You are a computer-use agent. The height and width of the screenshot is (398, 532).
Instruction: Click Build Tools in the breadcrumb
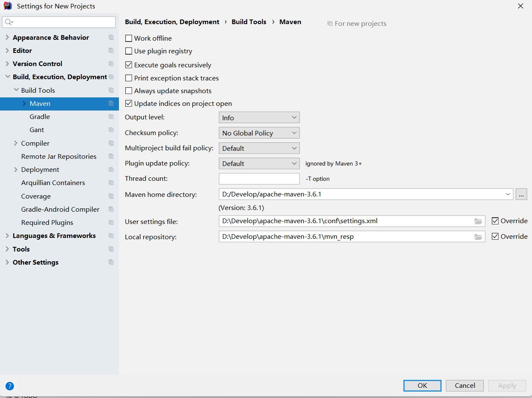tap(249, 22)
